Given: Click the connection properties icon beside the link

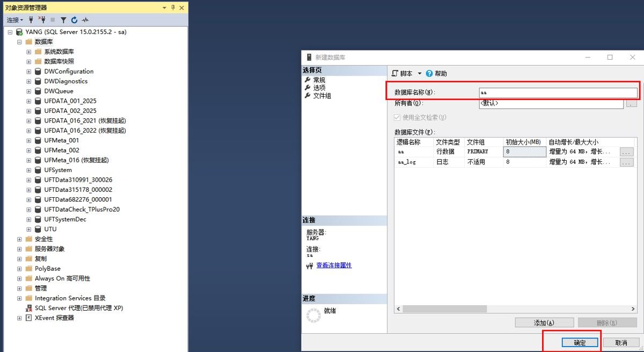Looking at the screenshot, I should (310, 265).
